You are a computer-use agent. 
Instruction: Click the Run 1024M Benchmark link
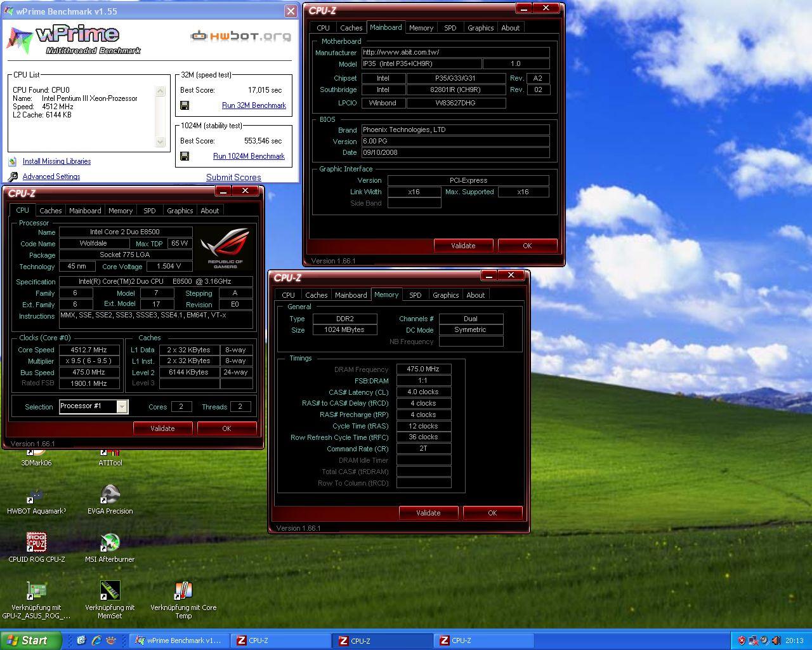pyautogui.click(x=249, y=156)
